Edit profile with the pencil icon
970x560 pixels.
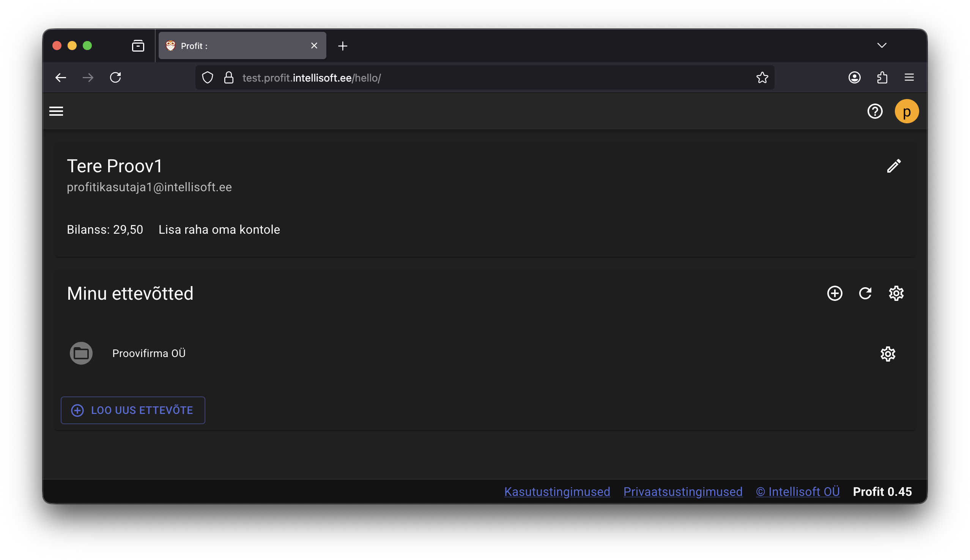(x=893, y=166)
